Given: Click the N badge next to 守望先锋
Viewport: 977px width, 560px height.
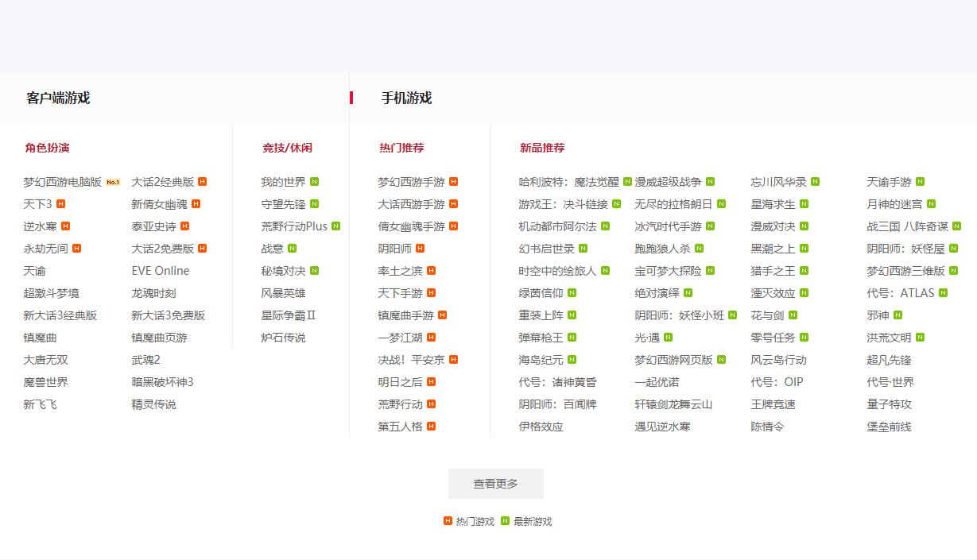Looking at the screenshot, I should (315, 204).
